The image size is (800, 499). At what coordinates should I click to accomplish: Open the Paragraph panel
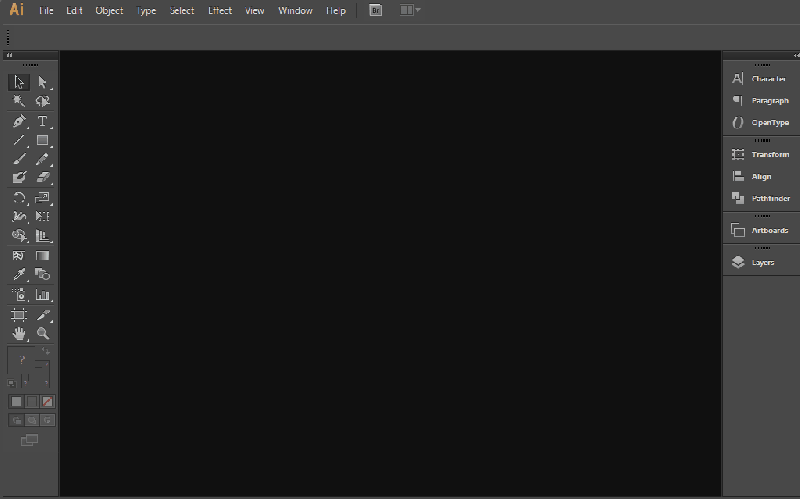[x=761, y=101]
